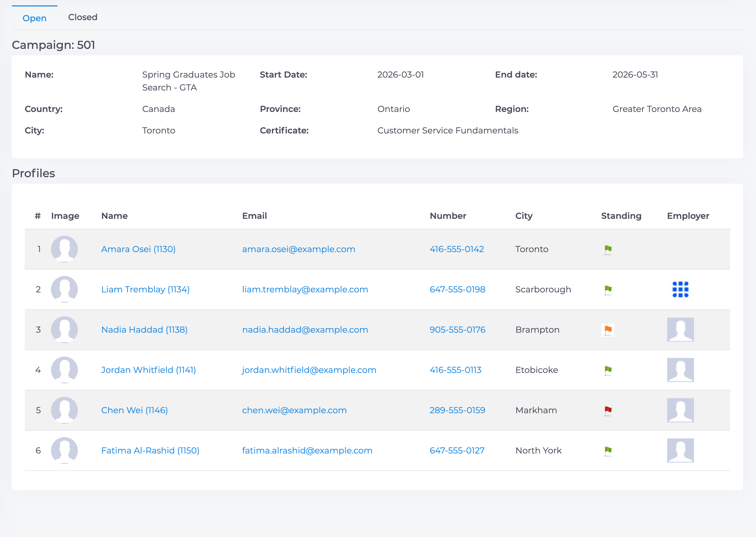The image size is (756, 537).
Task: Click Jordan Whitfield's profile image
Action: pos(64,370)
